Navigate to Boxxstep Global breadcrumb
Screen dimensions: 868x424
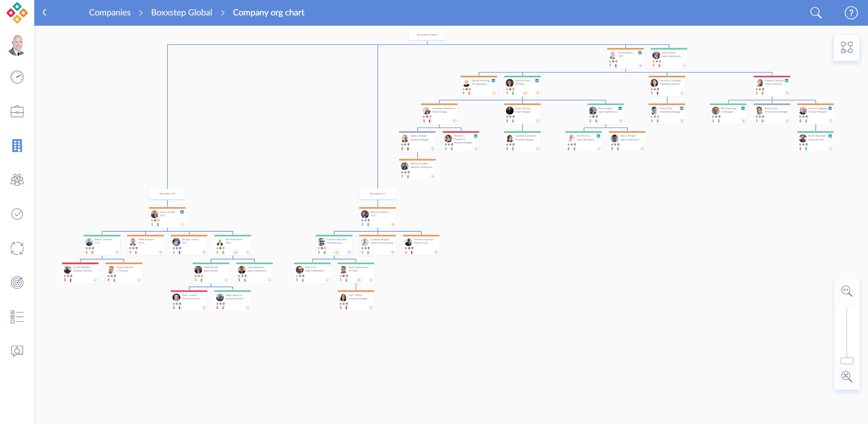[182, 13]
